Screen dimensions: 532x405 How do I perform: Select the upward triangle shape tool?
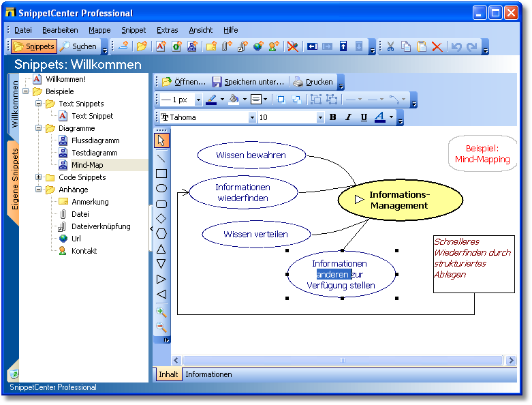pos(161,249)
